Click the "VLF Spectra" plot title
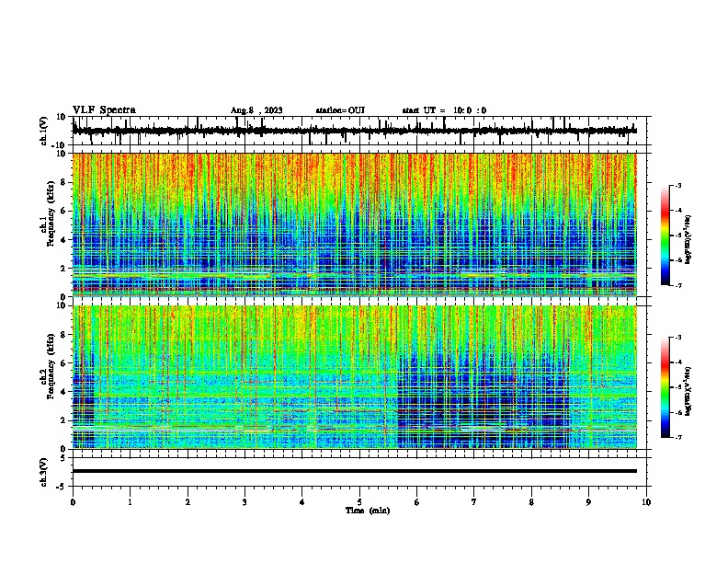Screen dimensions: 728x563 coord(104,110)
